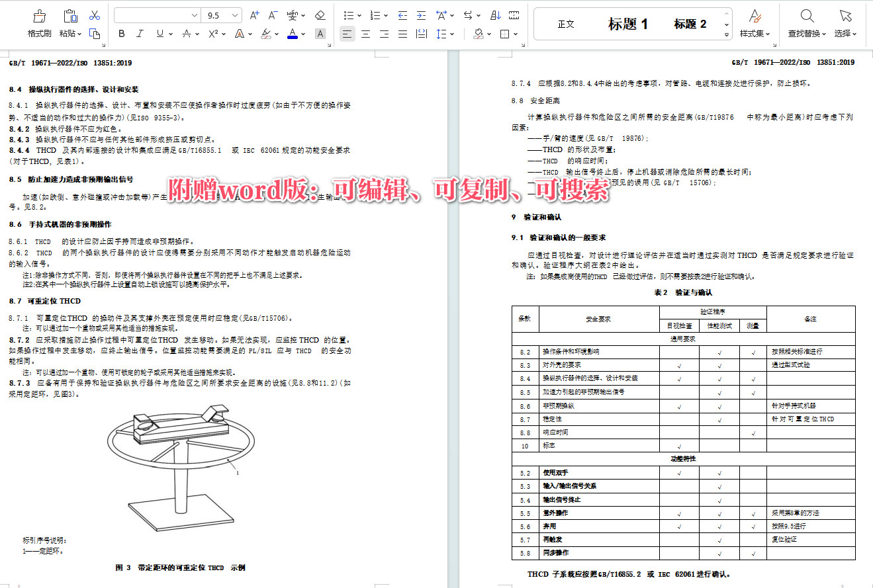Open the font size dropdown
Image resolution: width=873 pixels, height=588 pixels.
[x=234, y=15]
